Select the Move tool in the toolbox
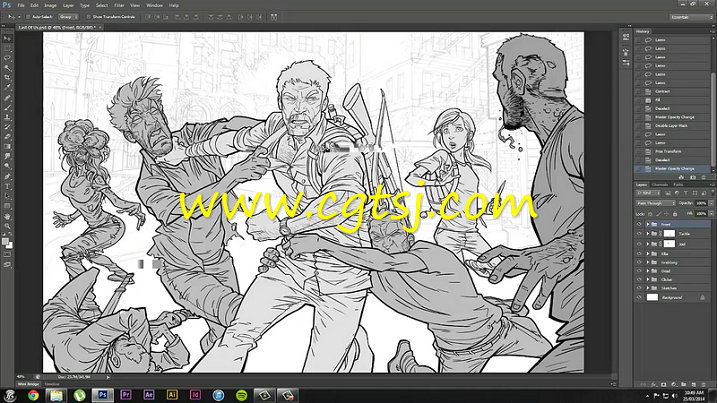 coord(7,39)
